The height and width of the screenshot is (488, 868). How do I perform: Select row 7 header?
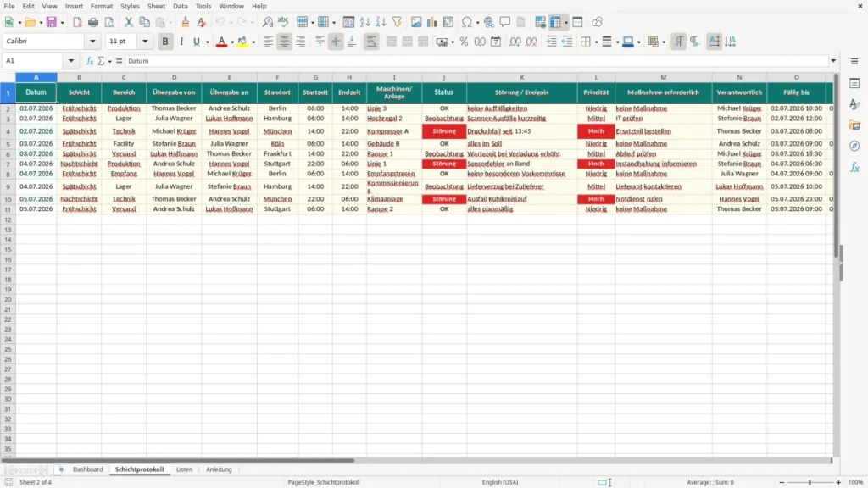pyautogui.click(x=8, y=164)
